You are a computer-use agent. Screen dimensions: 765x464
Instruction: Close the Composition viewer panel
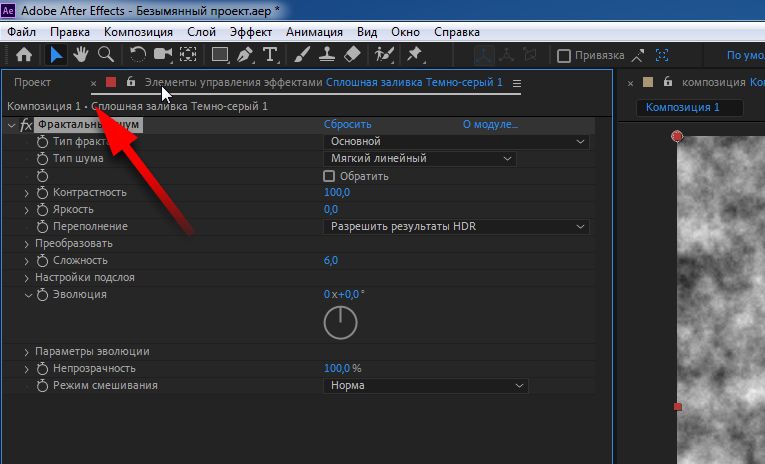pyautogui.click(x=630, y=83)
